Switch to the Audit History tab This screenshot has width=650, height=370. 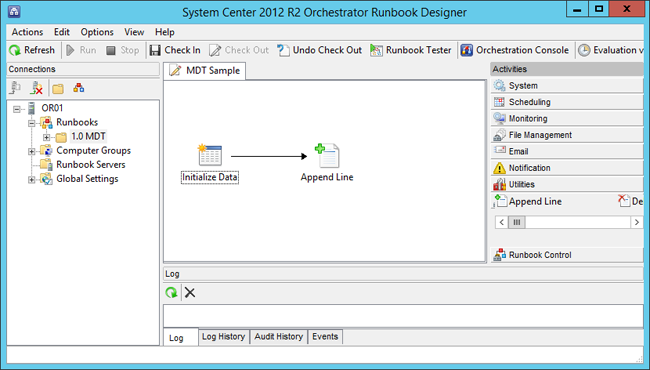[x=279, y=336]
